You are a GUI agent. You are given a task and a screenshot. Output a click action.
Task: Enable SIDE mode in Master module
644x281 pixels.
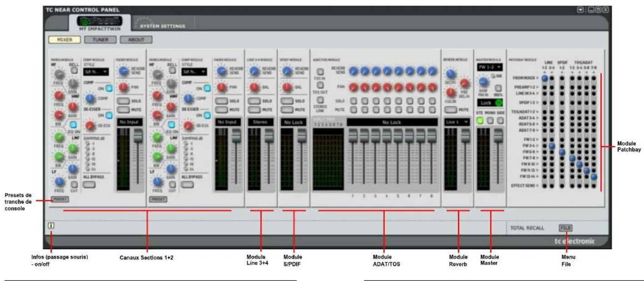point(500,120)
